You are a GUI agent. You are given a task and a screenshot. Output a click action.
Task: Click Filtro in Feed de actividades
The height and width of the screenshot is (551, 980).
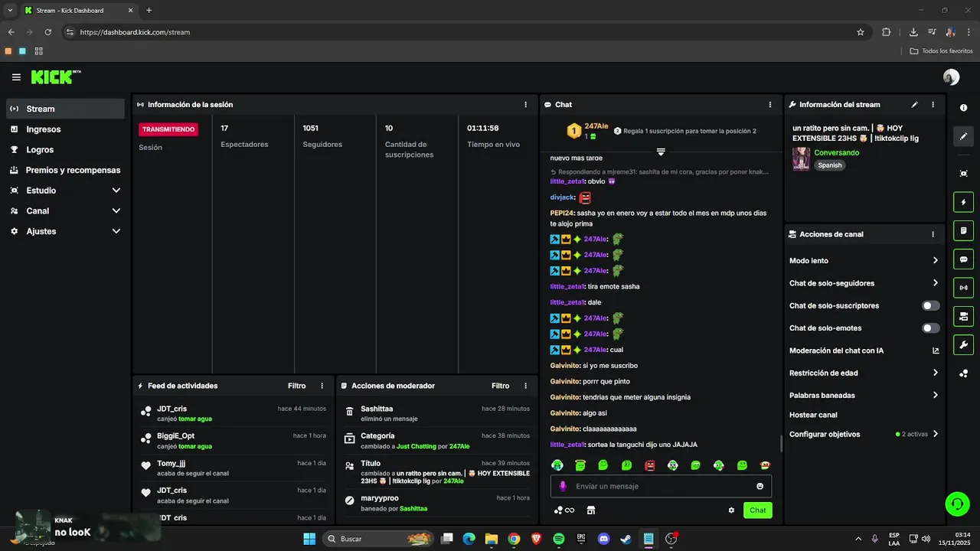coord(297,386)
